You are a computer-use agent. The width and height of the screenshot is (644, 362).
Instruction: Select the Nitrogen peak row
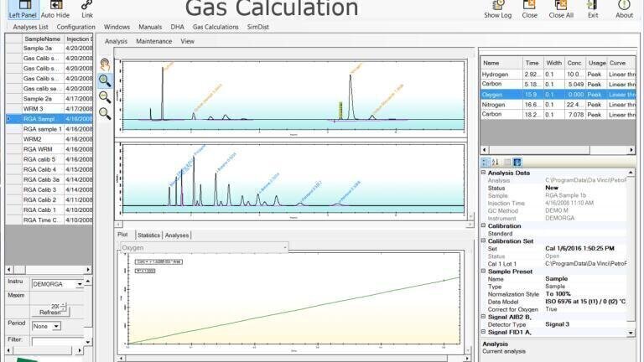click(558, 105)
